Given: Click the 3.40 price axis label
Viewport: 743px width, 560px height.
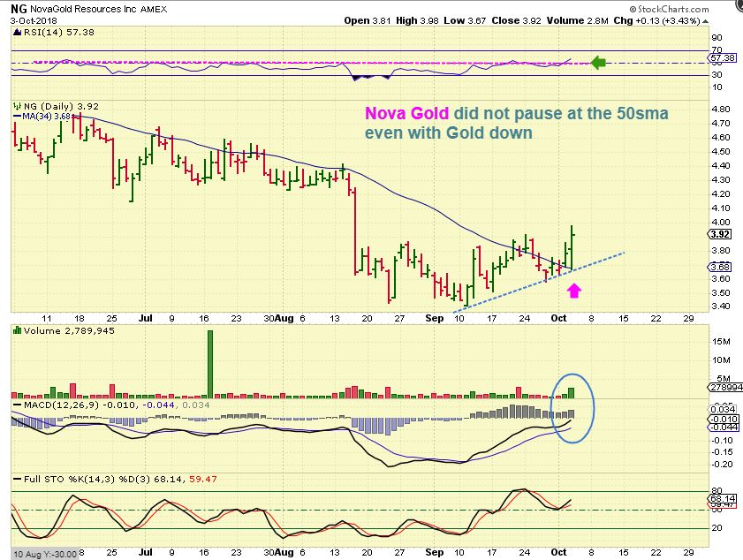Looking at the screenshot, I should (x=721, y=306).
